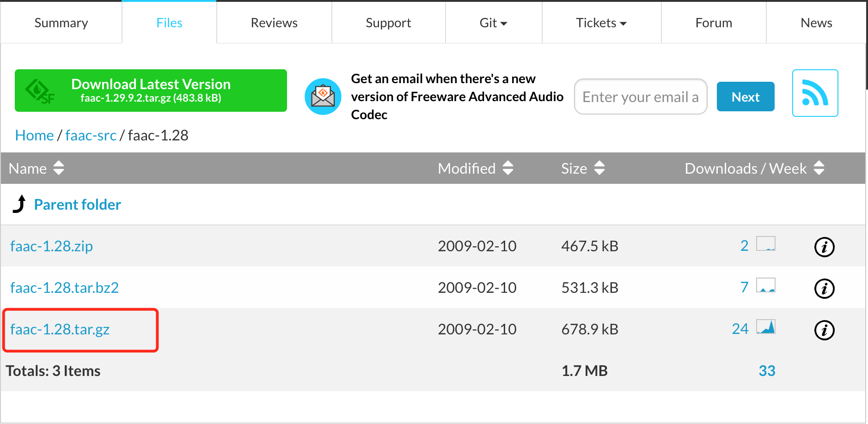Click the email address input field
Viewport: 868px width, 424px height.
click(640, 97)
